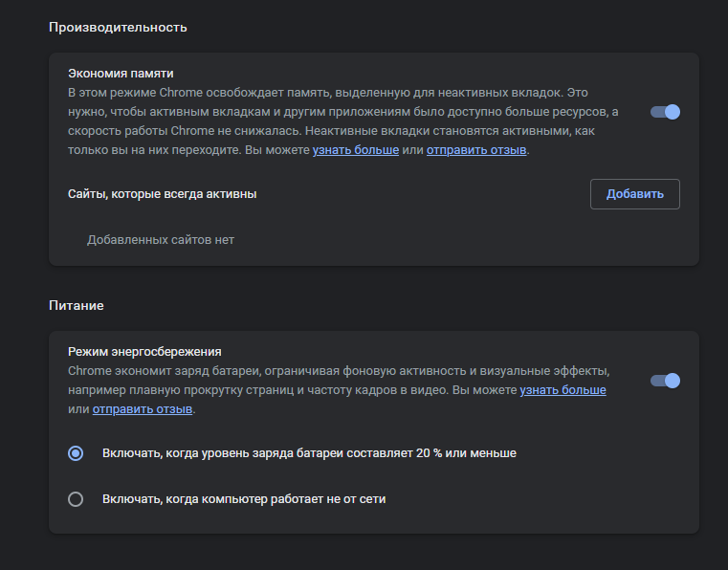Open узнать больше link in memory saver description
The image size is (728, 570).
click(355, 150)
